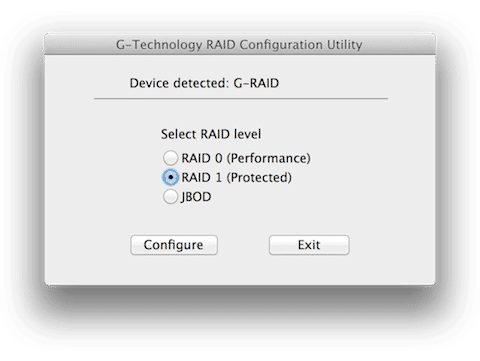Image resolution: width=480 pixels, height=361 pixels.
Task: Click the window title G-Technology RAID Configuration Utility
Action: point(239,45)
